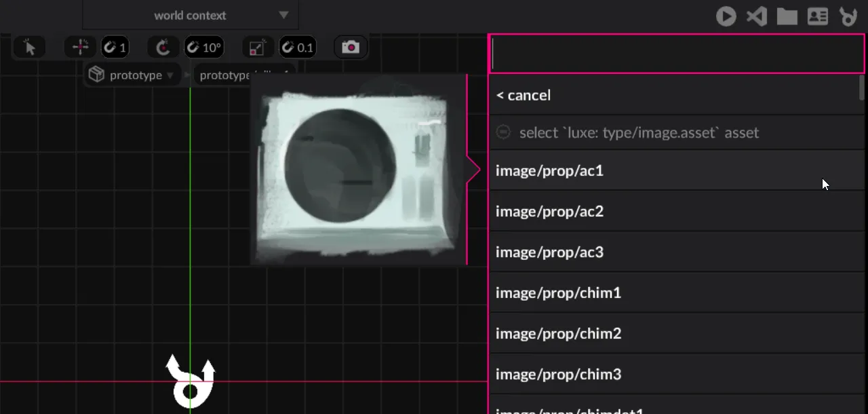Activate the rotate tool
The width and height of the screenshot is (868, 414).
[163, 48]
